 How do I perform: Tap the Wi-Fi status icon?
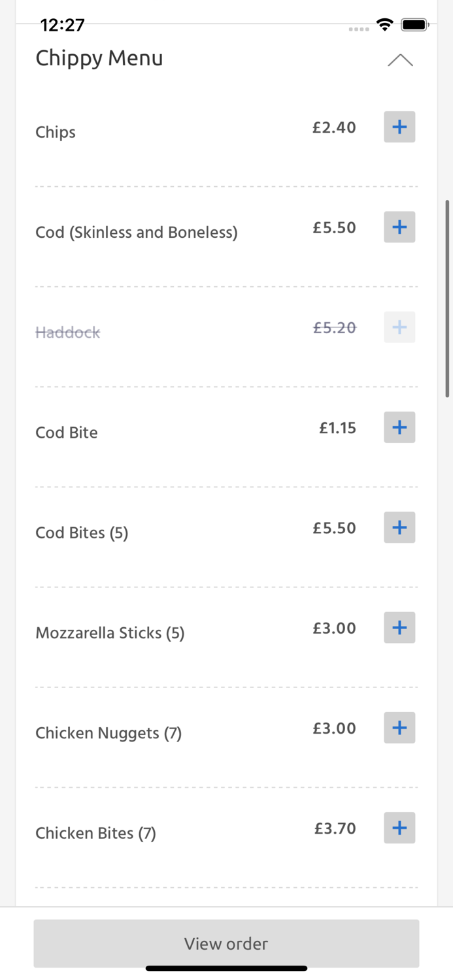click(x=384, y=25)
